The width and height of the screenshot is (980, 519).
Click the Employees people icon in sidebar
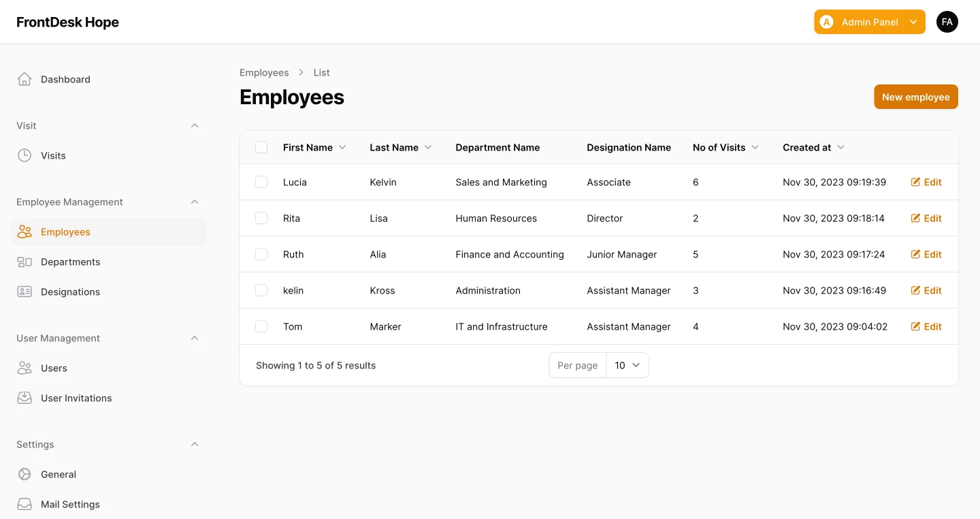[24, 232]
